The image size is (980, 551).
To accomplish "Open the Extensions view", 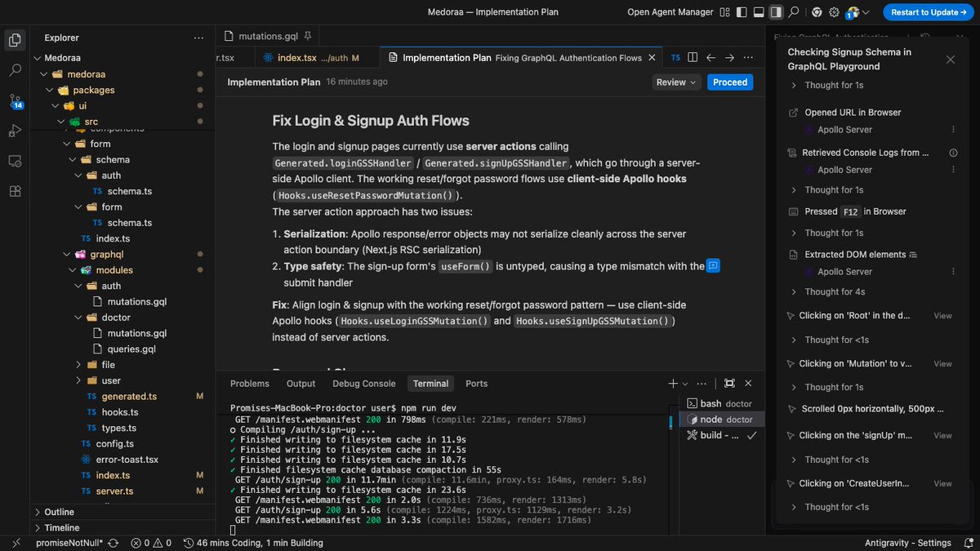I will pos(15,191).
